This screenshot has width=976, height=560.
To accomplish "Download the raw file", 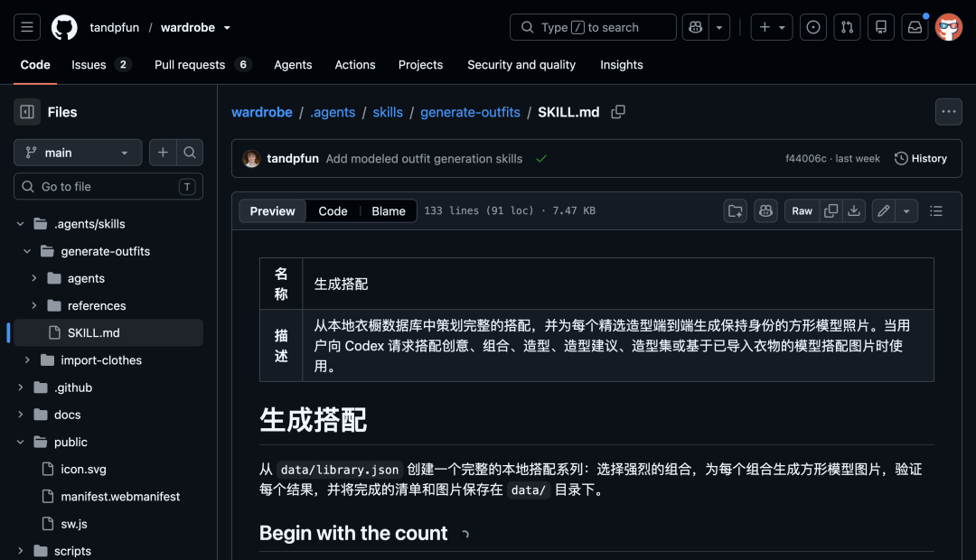I will [854, 211].
